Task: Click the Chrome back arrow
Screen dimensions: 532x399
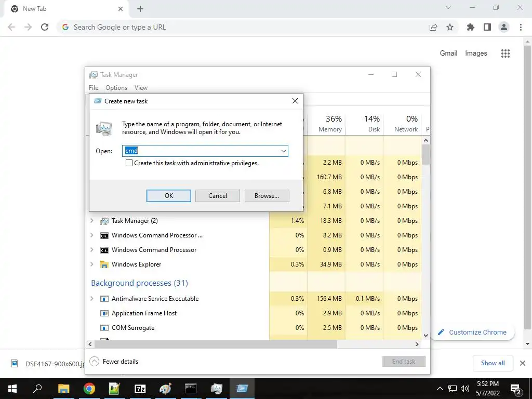Action: (11, 27)
